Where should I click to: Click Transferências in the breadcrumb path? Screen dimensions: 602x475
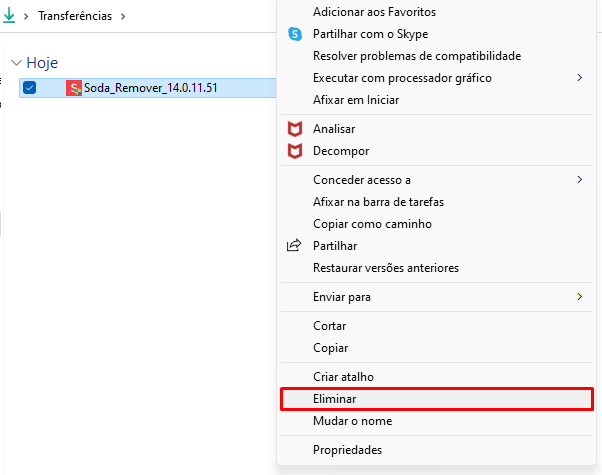(x=75, y=16)
